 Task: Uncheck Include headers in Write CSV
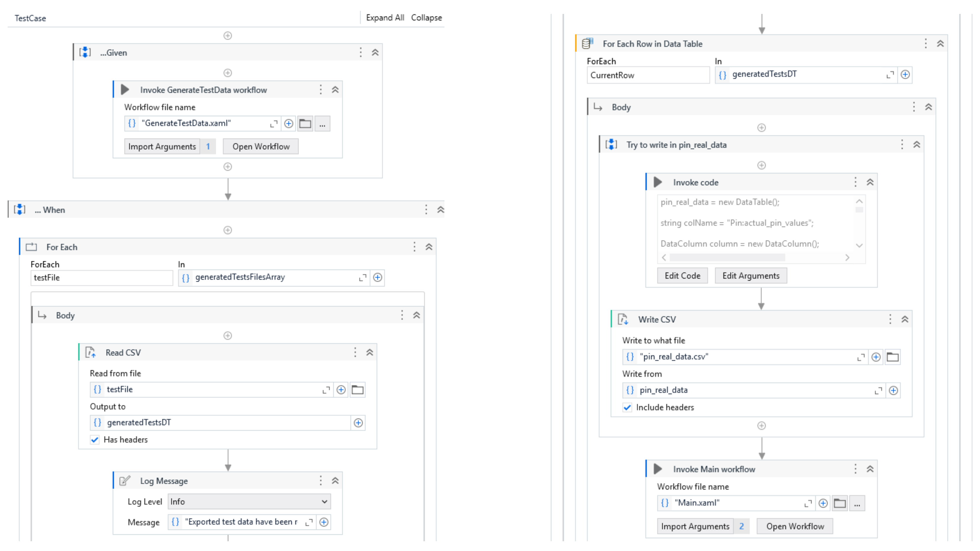[x=627, y=407]
